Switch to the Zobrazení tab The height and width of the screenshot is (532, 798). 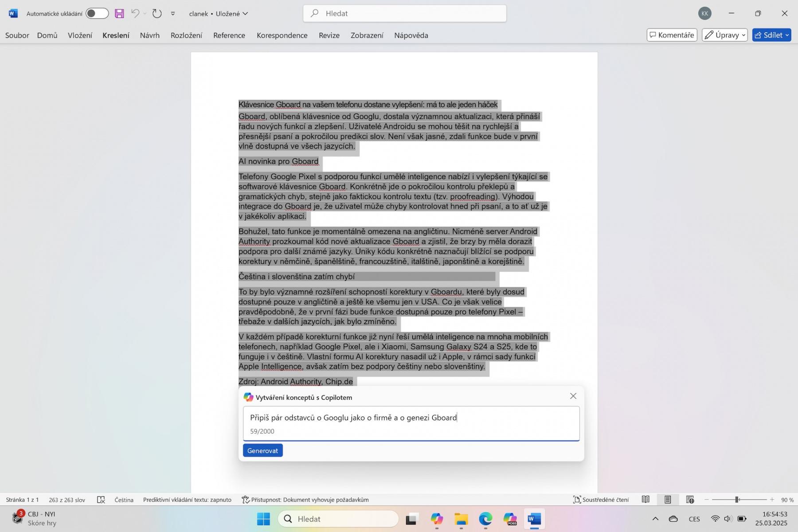[367, 35]
